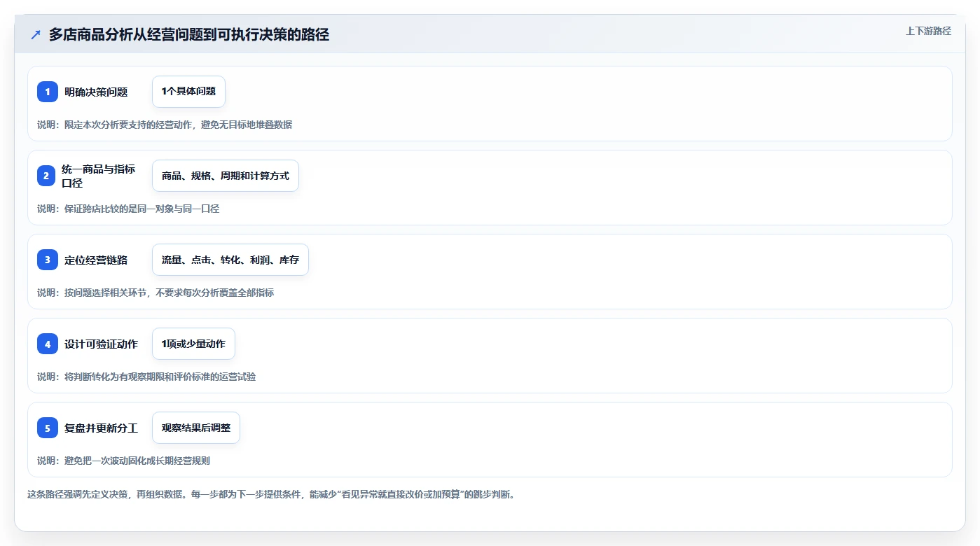Select the '1项或少量动作' chip
The image size is (980, 546).
tap(193, 344)
